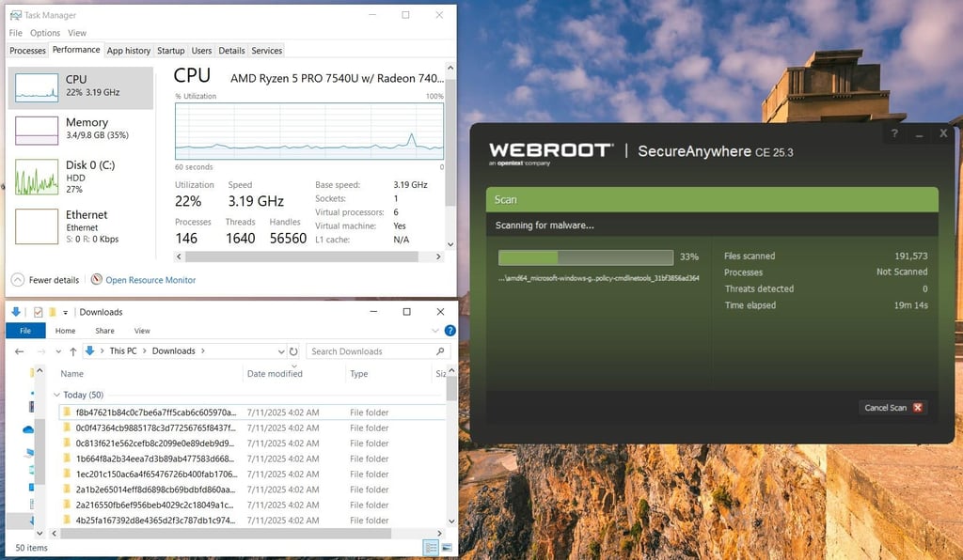Select the CPU performance graph thumbnail
The height and width of the screenshot is (560, 963).
coord(37,87)
